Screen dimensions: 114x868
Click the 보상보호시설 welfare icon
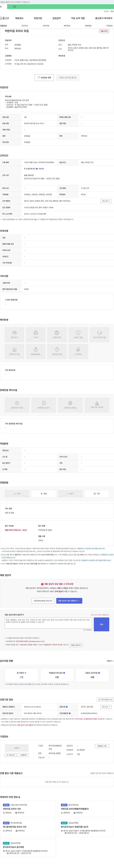pos(57,351)
